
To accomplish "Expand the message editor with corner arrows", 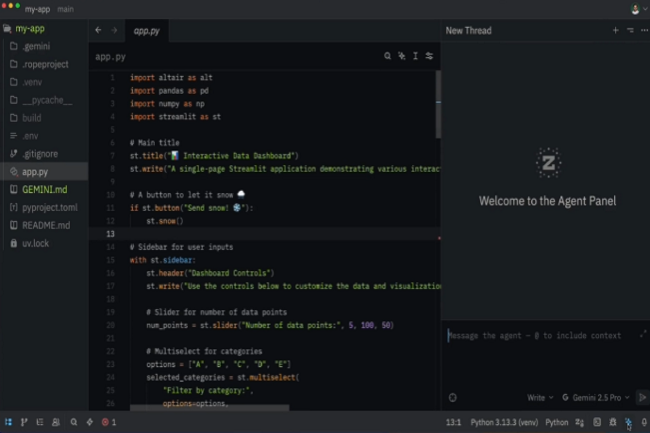I will [643, 334].
